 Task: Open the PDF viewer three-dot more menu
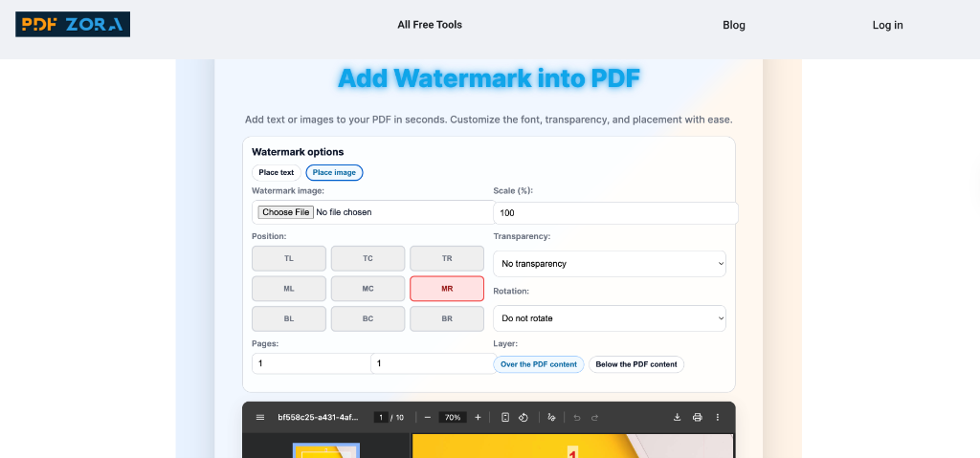(718, 418)
